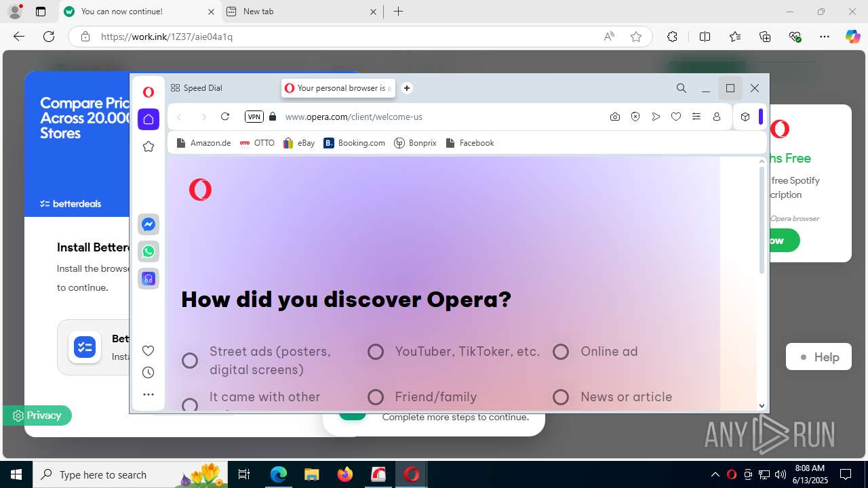
Task: Open the Amazon.de bookmark
Action: point(203,143)
